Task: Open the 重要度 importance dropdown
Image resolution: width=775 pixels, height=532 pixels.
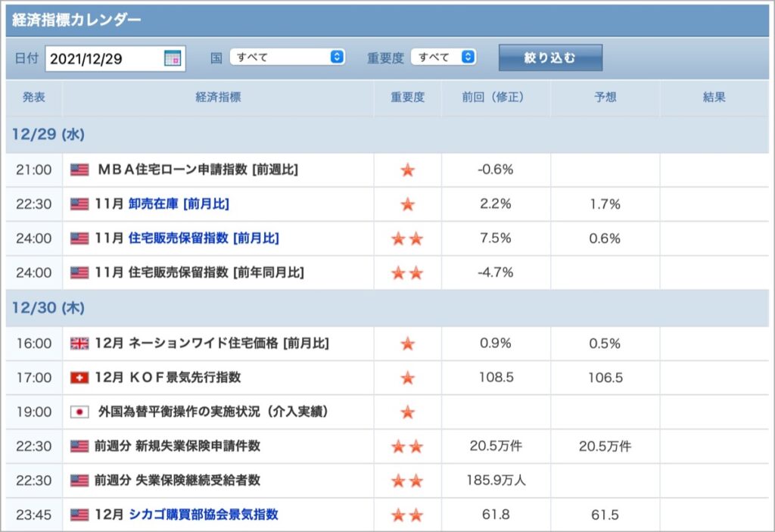Action: [x=444, y=57]
